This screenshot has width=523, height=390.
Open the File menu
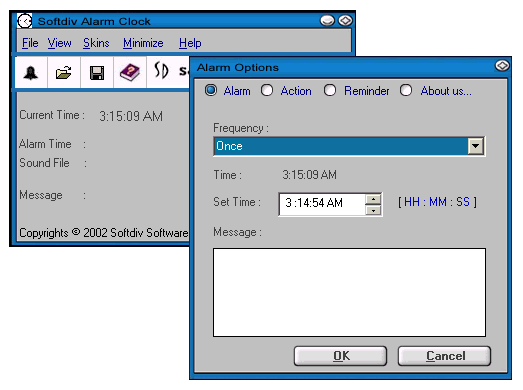(30, 43)
